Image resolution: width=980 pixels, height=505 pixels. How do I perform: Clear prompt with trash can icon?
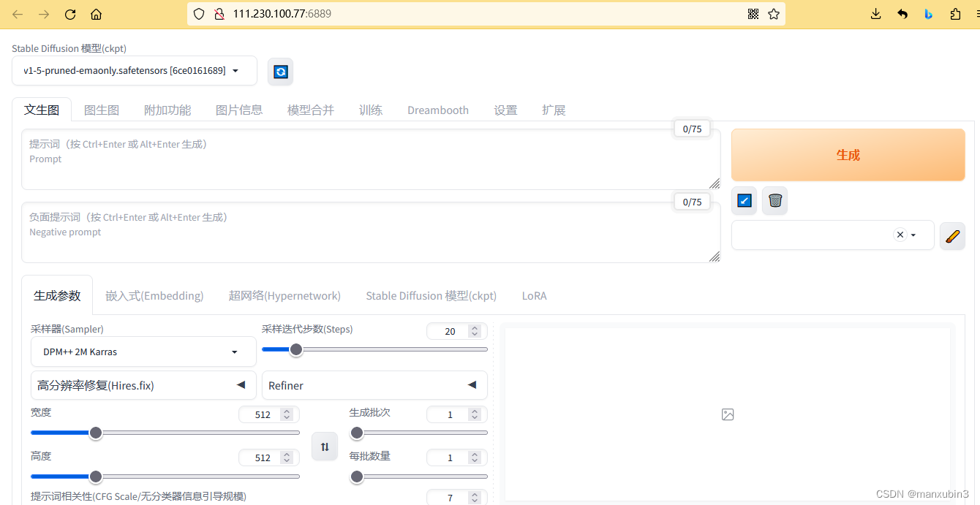pyautogui.click(x=775, y=200)
